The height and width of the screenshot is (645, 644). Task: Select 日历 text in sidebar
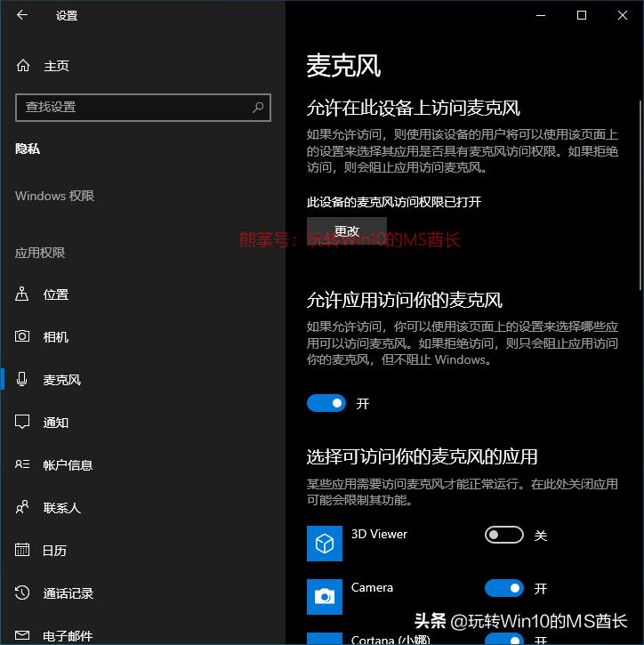[x=54, y=551]
